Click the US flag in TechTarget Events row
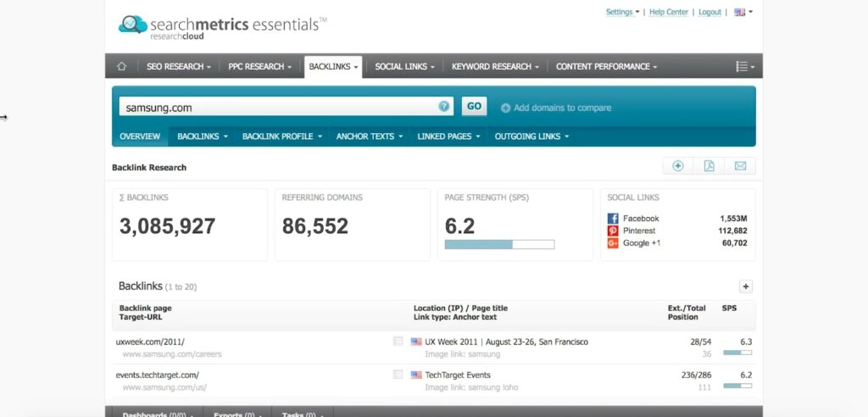The width and height of the screenshot is (868, 417). [416, 375]
